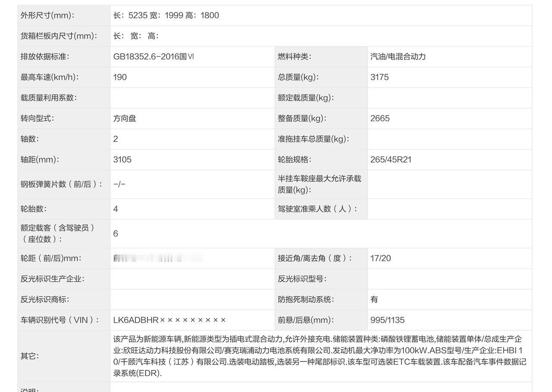552x392 pixels.
Task: Select the leaf spring value -/-
Action: tap(119, 184)
